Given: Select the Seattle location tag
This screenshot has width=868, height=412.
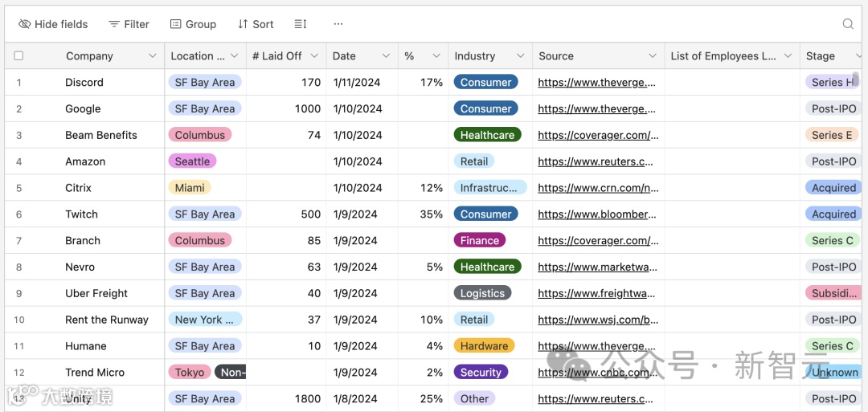Looking at the screenshot, I should (192, 161).
